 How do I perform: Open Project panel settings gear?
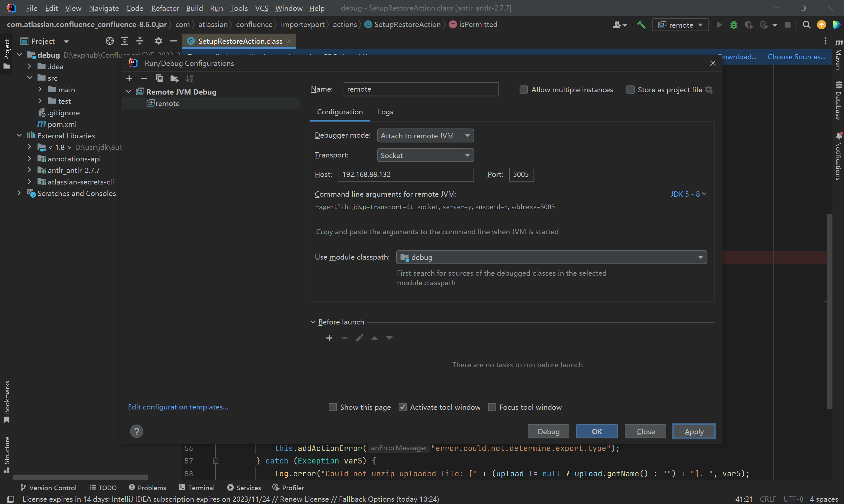pyautogui.click(x=158, y=41)
